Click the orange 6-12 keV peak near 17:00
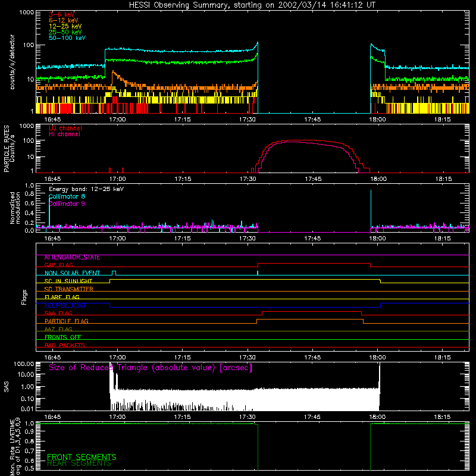The height and width of the screenshot is (476, 476). click(x=113, y=72)
